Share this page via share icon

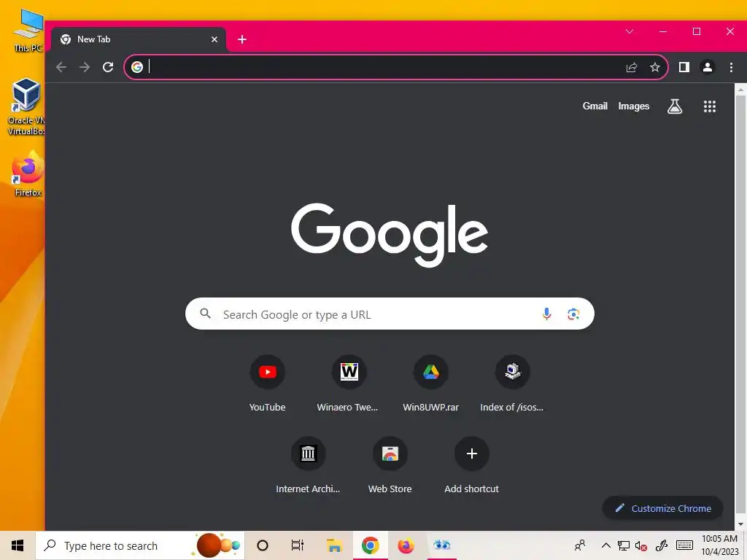click(632, 67)
